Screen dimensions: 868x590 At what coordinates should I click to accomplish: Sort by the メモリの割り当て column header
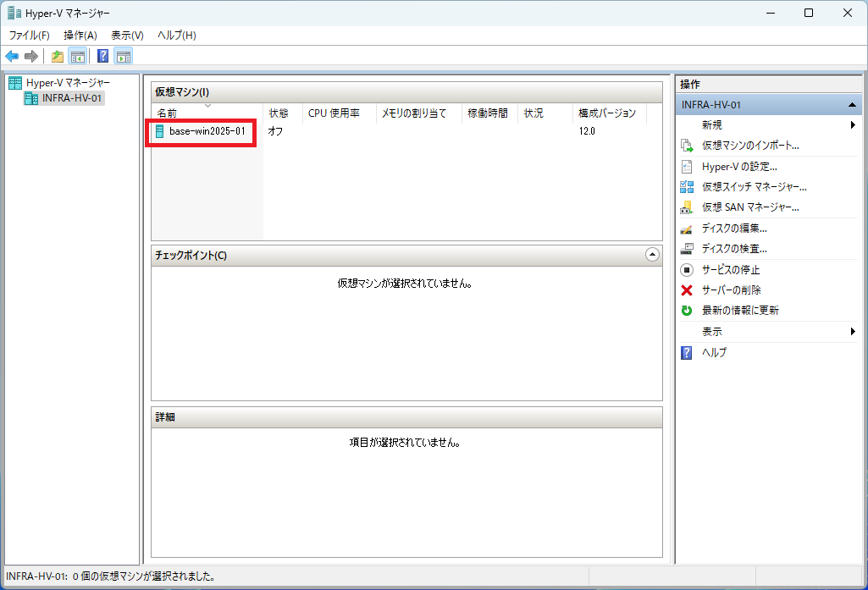coord(419,113)
